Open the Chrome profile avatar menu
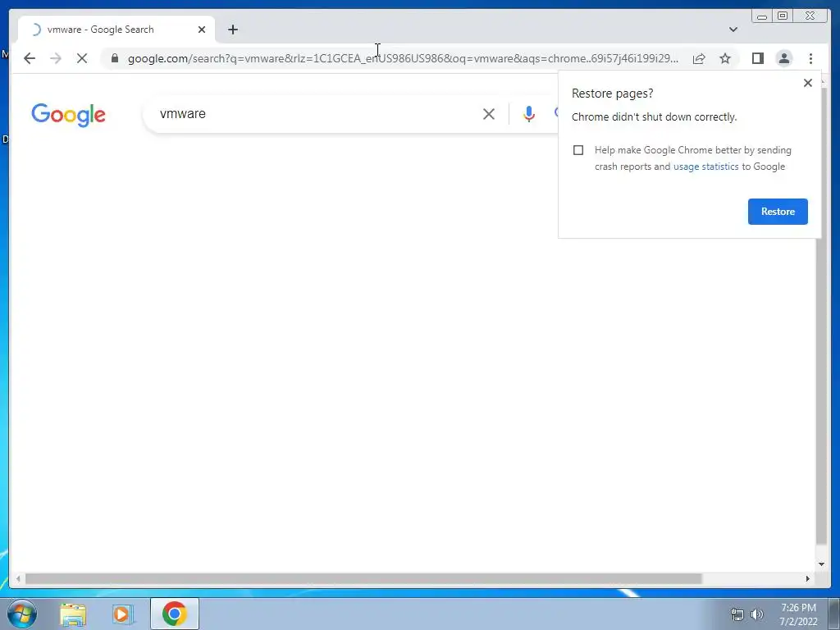The width and height of the screenshot is (840, 630). click(783, 58)
